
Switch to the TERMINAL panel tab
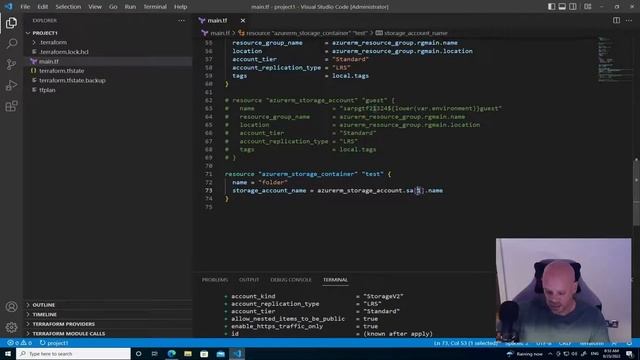coord(336,280)
